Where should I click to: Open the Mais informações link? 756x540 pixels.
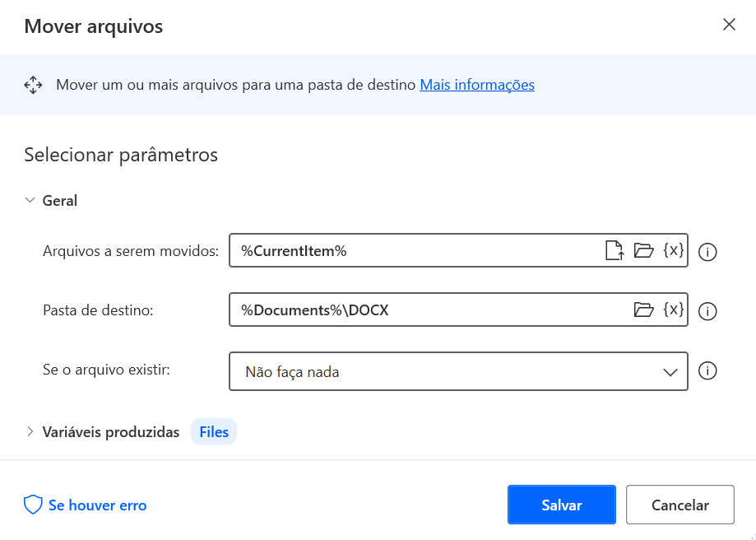[477, 84]
